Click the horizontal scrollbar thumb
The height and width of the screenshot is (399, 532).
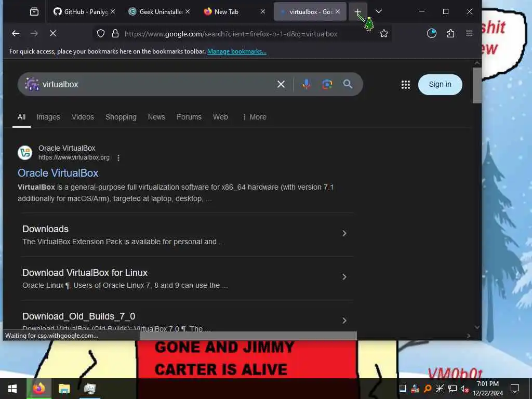pos(248,336)
